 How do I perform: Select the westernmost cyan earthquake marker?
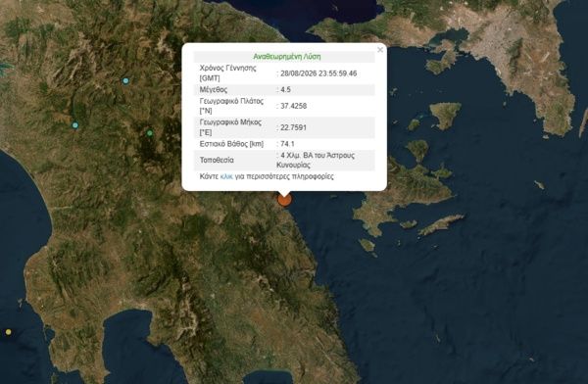75,125
